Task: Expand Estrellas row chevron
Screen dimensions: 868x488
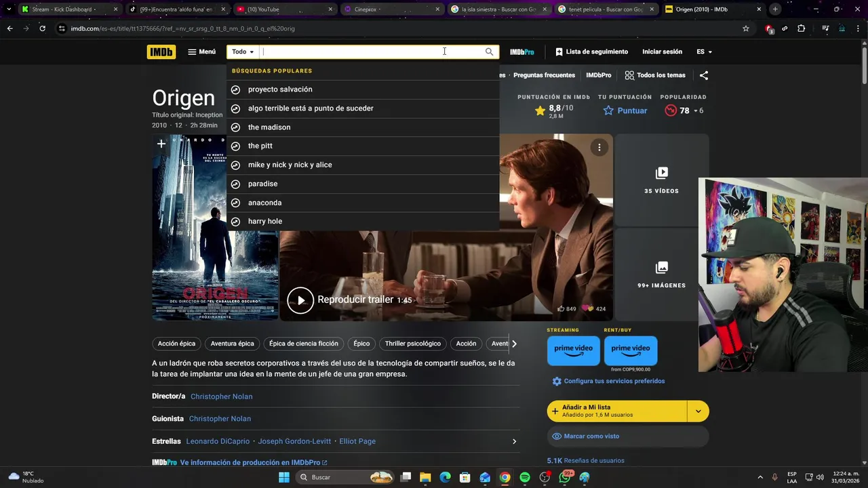Action: 514,441
